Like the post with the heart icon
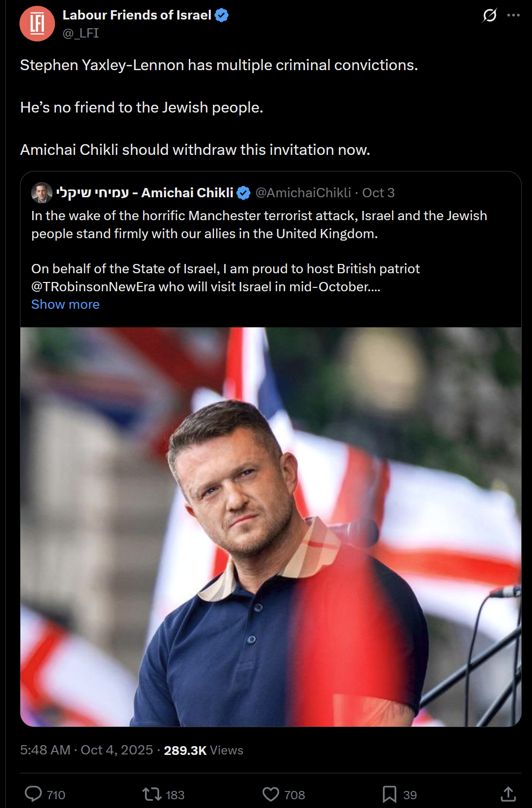 click(x=271, y=794)
